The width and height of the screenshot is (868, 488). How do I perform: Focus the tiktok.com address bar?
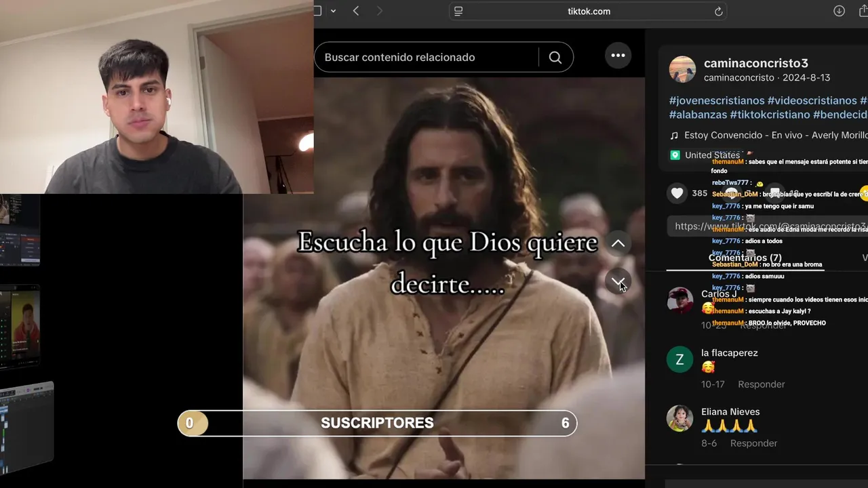(589, 11)
